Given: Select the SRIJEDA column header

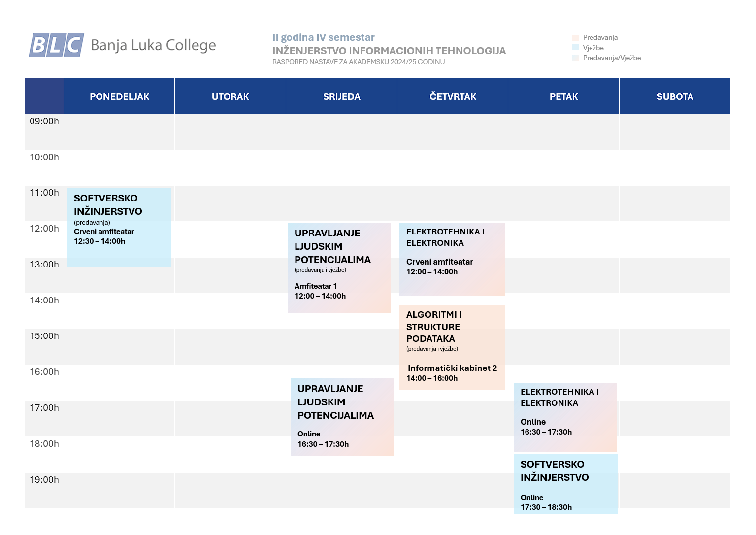Looking at the screenshot, I should click(x=342, y=96).
